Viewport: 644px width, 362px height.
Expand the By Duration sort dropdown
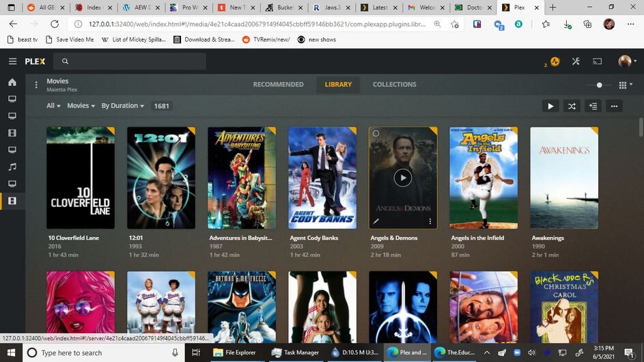(x=123, y=106)
